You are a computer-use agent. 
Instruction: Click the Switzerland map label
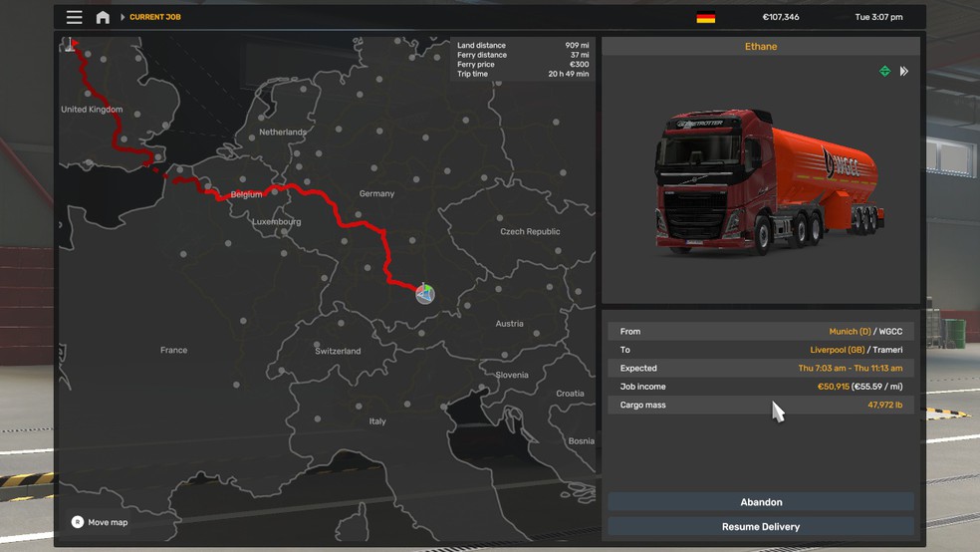[x=338, y=351]
